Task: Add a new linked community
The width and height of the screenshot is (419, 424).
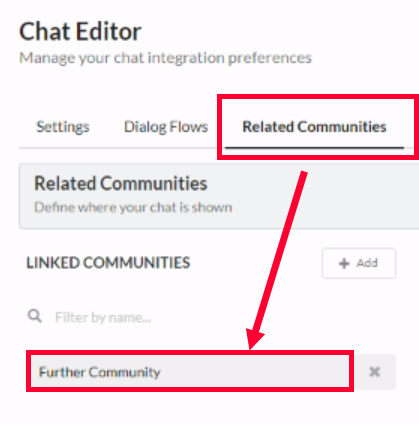Action: coord(359,263)
